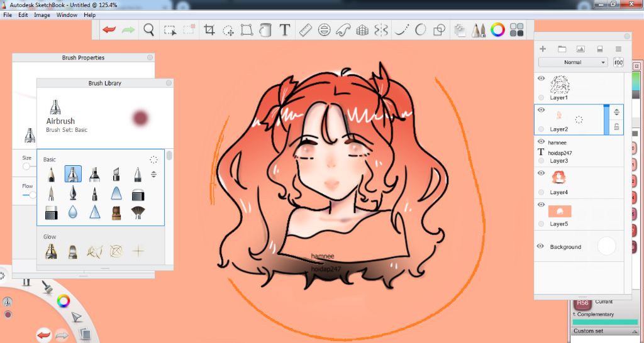Open the Perspective guides tool
644x343 pixels.
click(x=362, y=30)
